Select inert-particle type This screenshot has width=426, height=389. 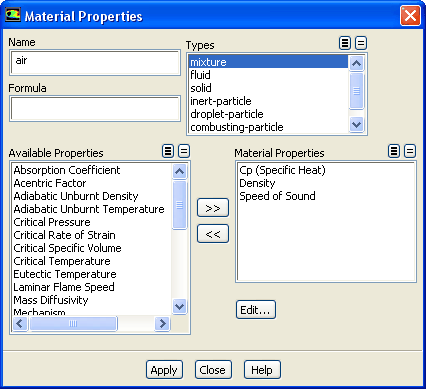268,101
